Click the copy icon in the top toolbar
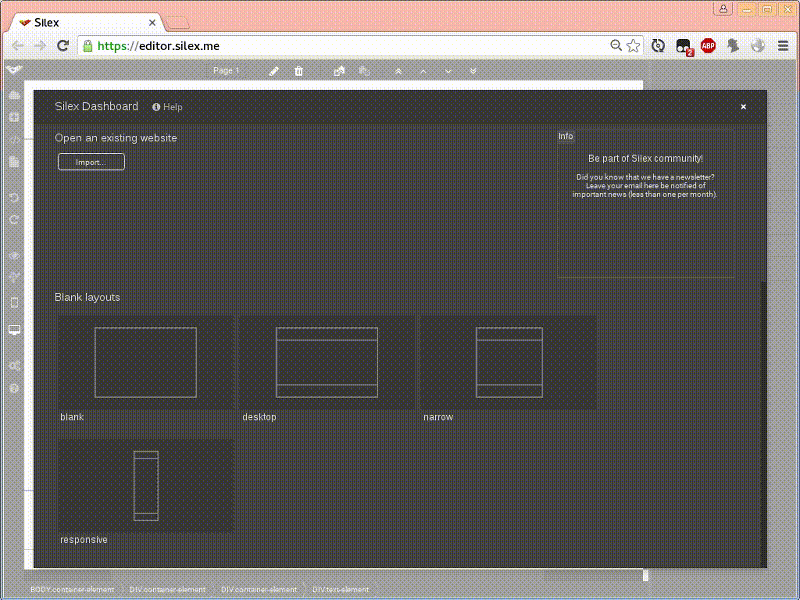Image resolution: width=800 pixels, height=600 pixels. point(339,71)
